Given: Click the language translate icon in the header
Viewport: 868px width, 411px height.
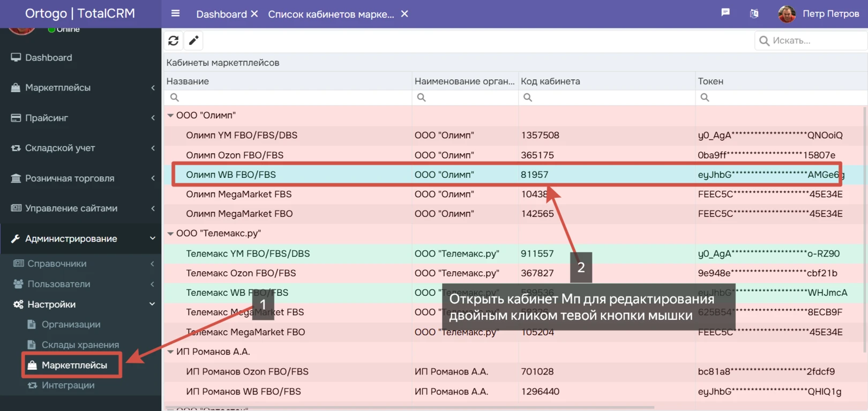Looking at the screenshot, I should 754,13.
